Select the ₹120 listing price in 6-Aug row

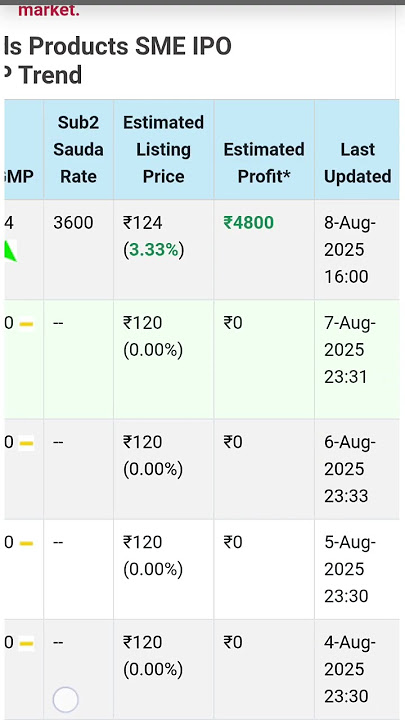[142, 442]
